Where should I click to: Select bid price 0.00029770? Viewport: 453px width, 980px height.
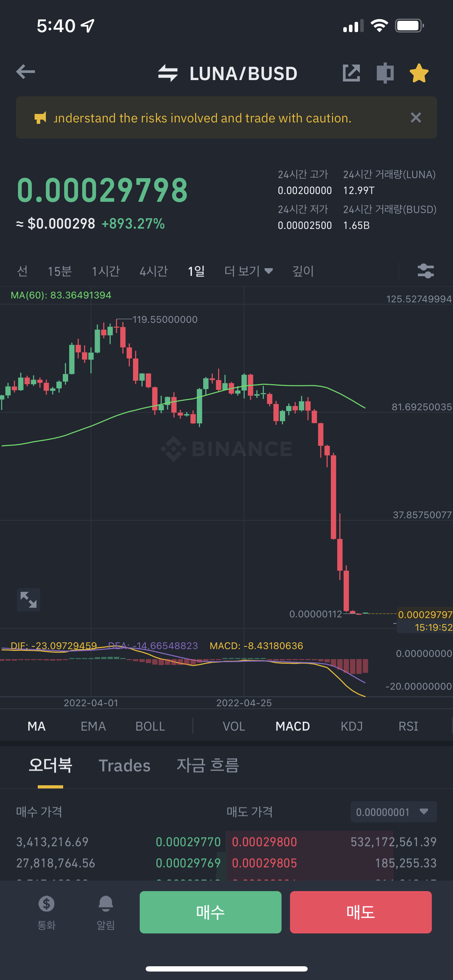(x=188, y=842)
